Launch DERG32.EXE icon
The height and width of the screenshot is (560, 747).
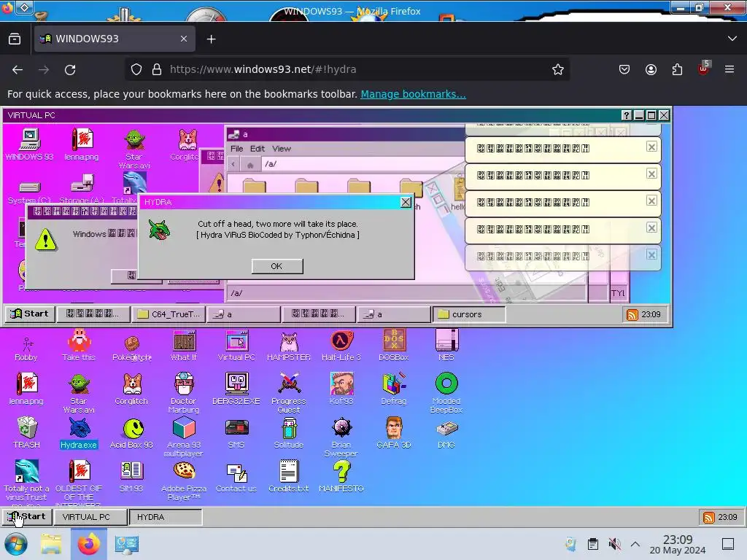[x=236, y=389]
